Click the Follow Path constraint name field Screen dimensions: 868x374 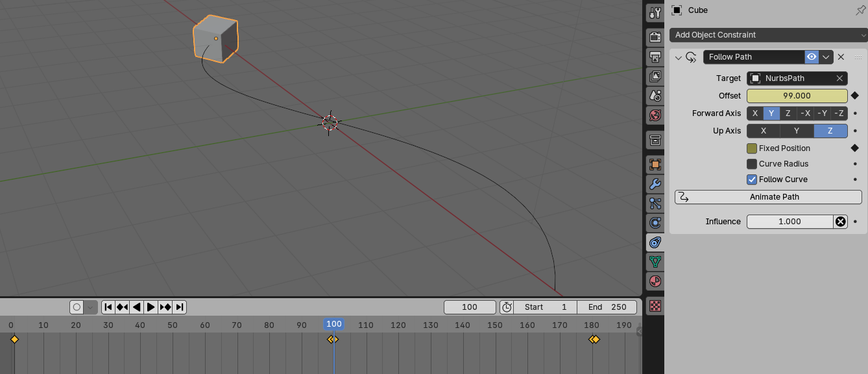[x=754, y=57]
